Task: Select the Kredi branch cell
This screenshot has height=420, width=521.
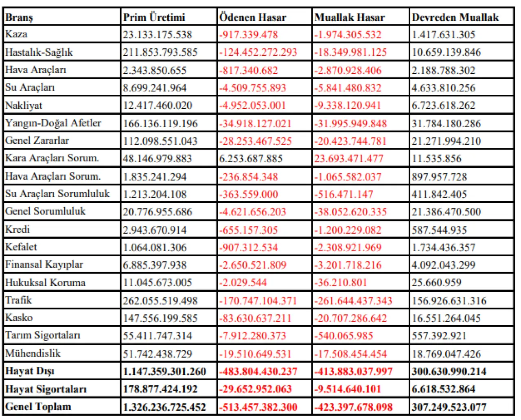Action: point(18,229)
